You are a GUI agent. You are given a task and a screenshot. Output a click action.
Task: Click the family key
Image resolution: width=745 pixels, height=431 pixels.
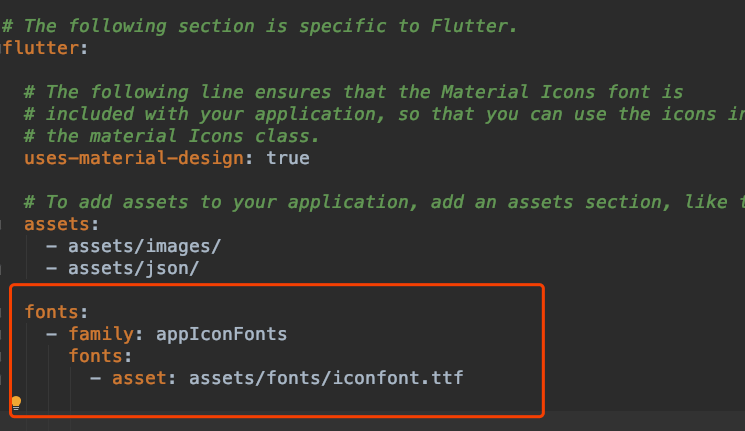coord(101,334)
